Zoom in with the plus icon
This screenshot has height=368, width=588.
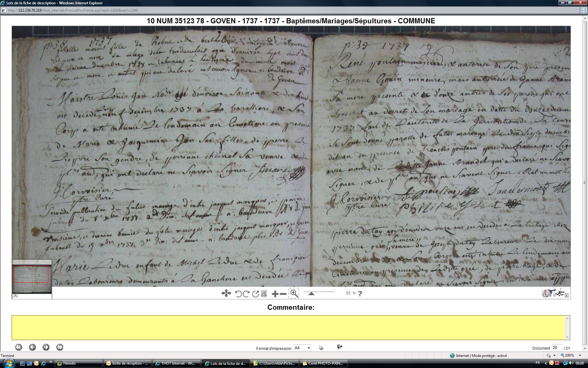pyautogui.click(x=275, y=294)
